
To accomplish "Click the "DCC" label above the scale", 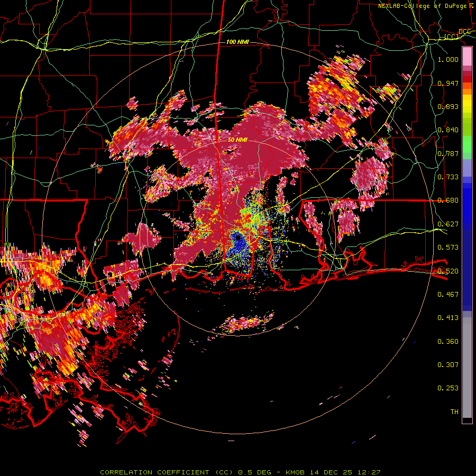I will [464, 32].
